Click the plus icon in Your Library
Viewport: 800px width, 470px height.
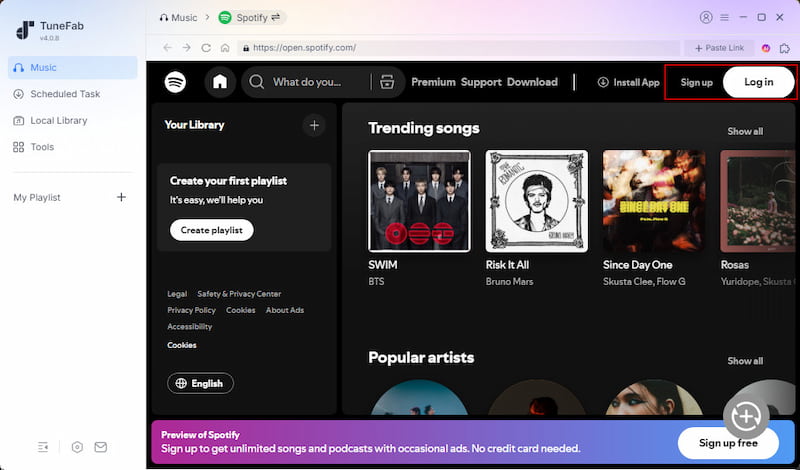(314, 125)
